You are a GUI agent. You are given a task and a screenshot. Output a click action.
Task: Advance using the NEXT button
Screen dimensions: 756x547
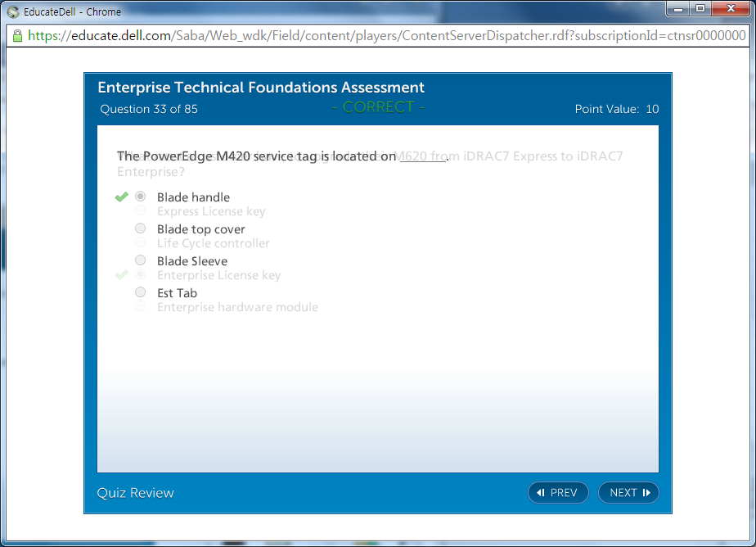tap(628, 492)
